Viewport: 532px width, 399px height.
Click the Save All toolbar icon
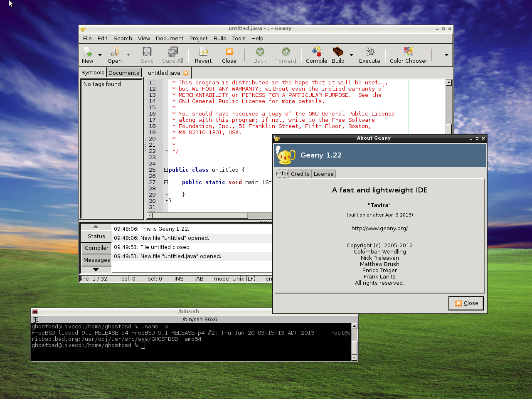[x=172, y=52]
